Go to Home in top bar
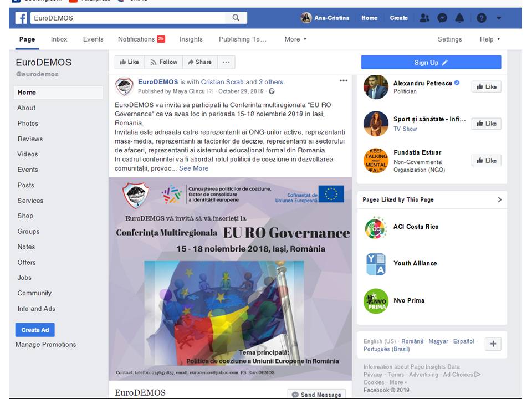This screenshot has height=399, width=532. point(369,18)
